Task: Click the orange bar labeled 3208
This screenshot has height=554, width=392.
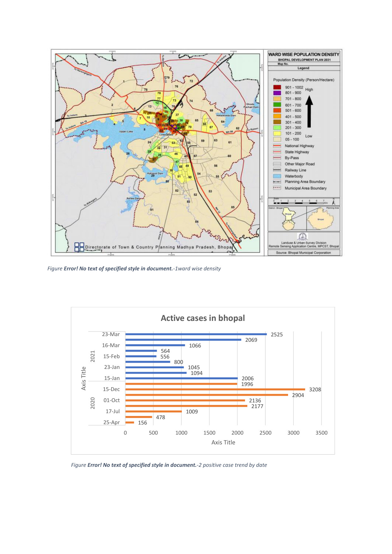Action: [x=215, y=389]
